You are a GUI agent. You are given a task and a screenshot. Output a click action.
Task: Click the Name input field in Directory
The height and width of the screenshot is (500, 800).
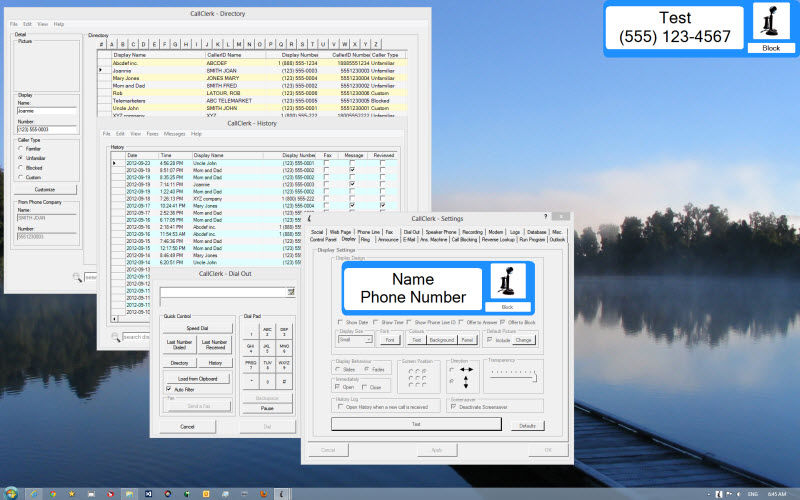46,112
